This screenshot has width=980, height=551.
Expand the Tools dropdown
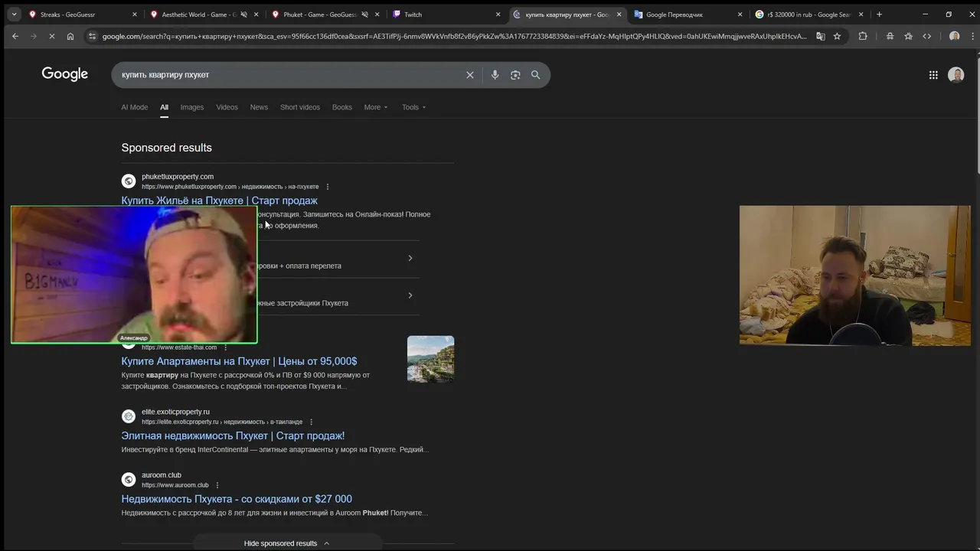click(x=414, y=107)
